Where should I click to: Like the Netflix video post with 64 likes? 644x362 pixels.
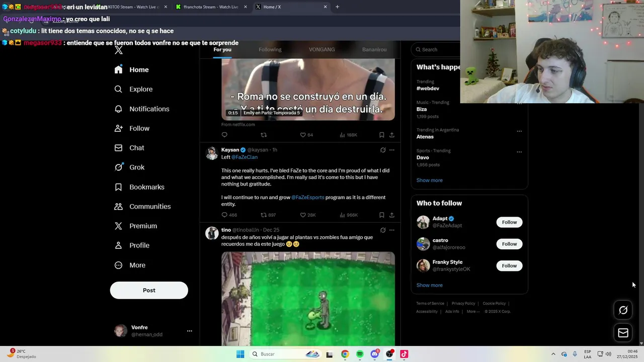(303, 135)
